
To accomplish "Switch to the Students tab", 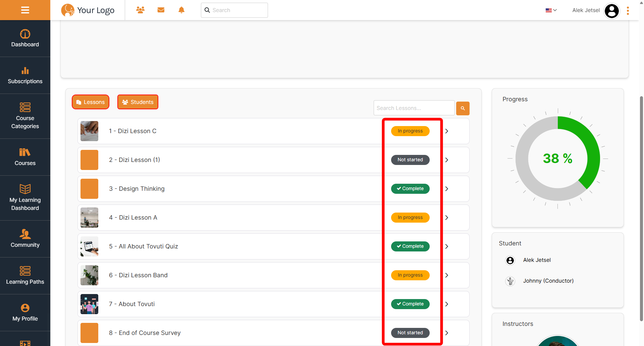I will pyautogui.click(x=138, y=102).
